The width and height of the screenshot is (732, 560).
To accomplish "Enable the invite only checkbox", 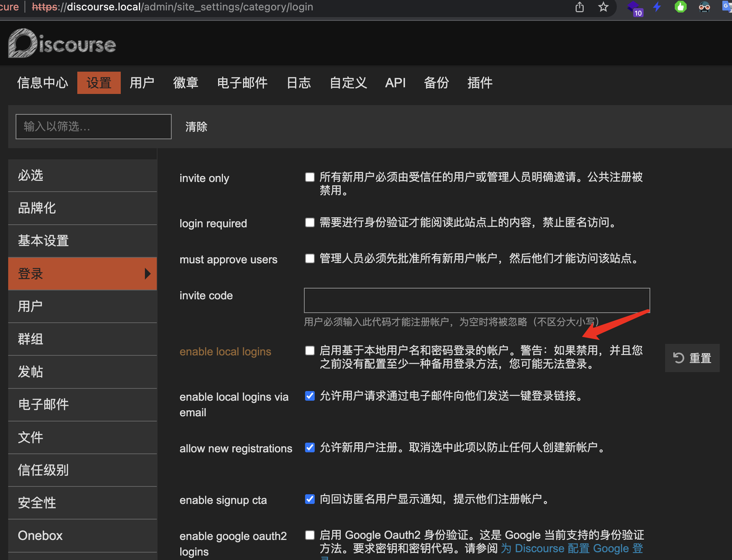I will click(310, 177).
